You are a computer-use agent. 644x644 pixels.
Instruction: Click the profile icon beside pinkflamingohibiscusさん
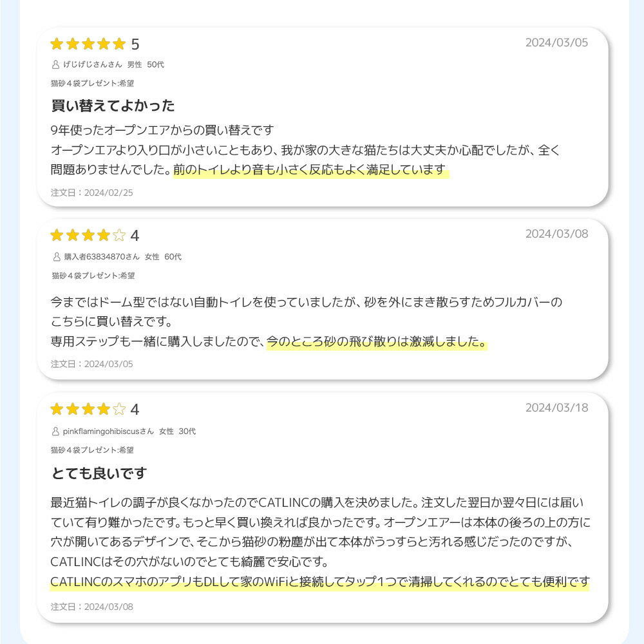pos(56,431)
